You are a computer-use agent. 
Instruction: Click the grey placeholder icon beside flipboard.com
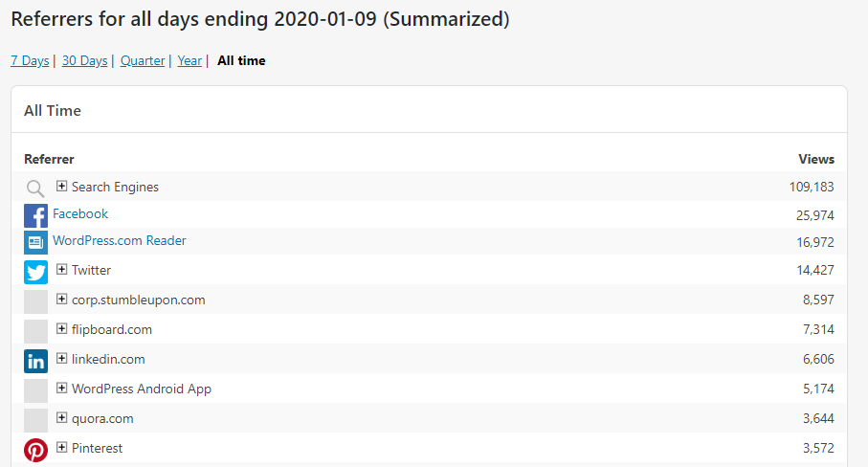(36, 331)
